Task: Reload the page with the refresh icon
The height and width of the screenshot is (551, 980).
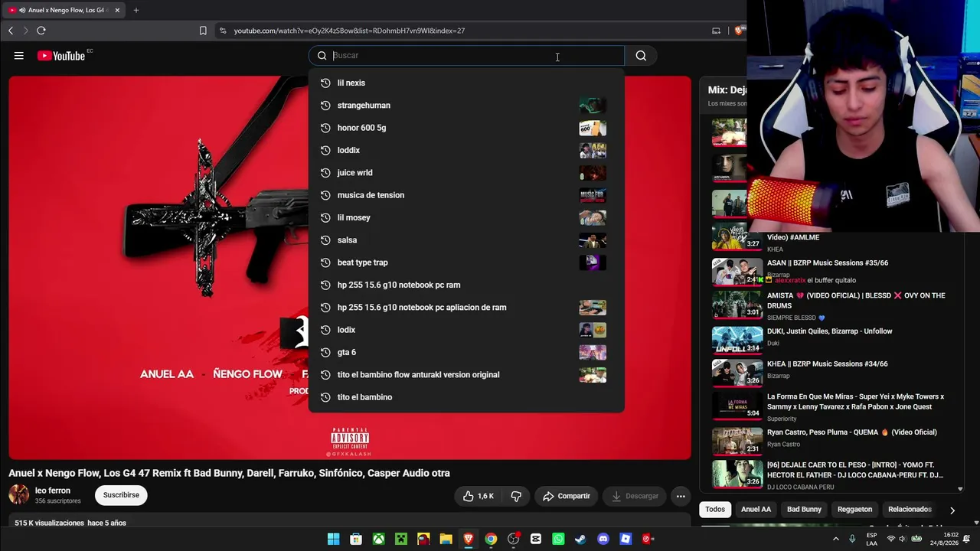Action: click(x=41, y=31)
